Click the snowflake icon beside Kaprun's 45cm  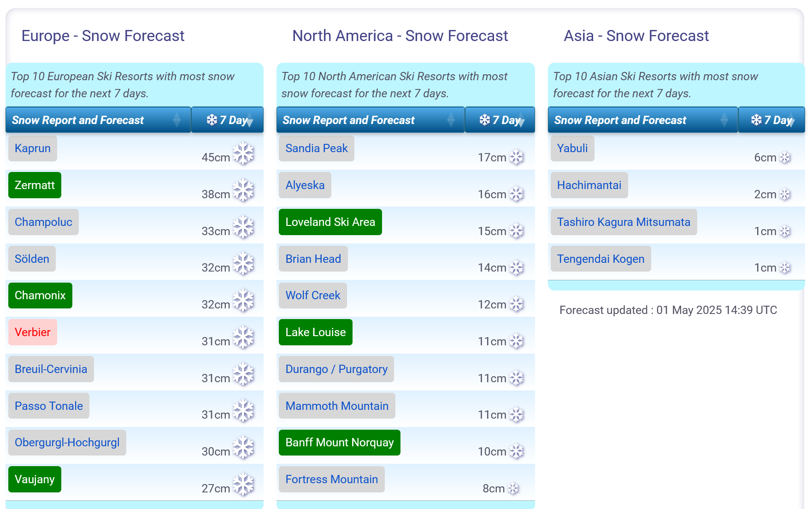pyautogui.click(x=243, y=154)
